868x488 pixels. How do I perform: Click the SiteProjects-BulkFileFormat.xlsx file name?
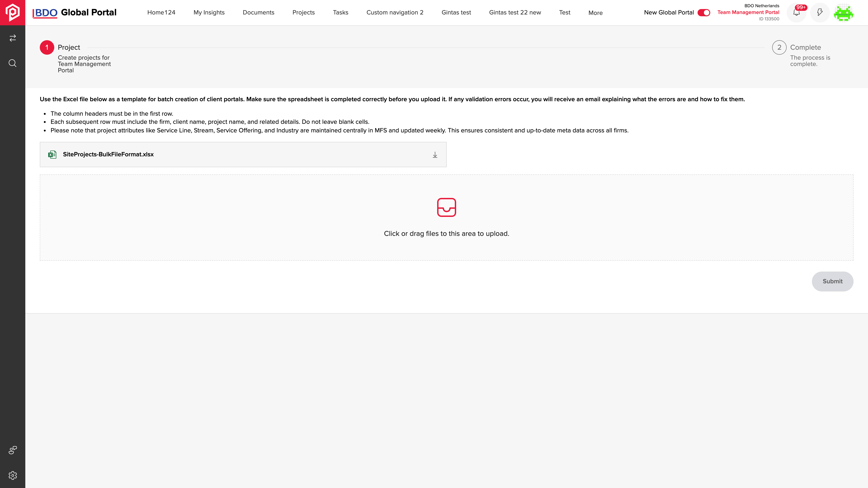tap(108, 154)
